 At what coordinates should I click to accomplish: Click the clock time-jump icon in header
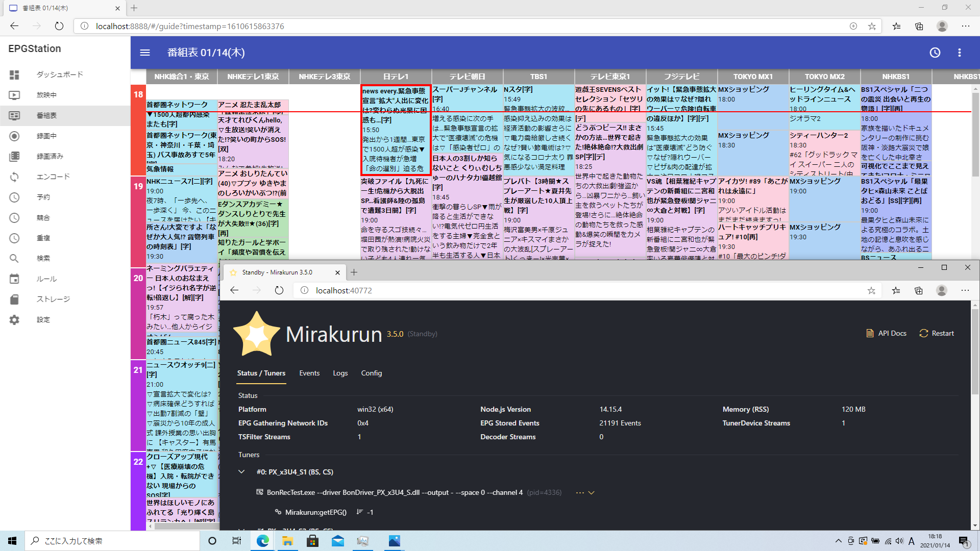tap(935, 53)
